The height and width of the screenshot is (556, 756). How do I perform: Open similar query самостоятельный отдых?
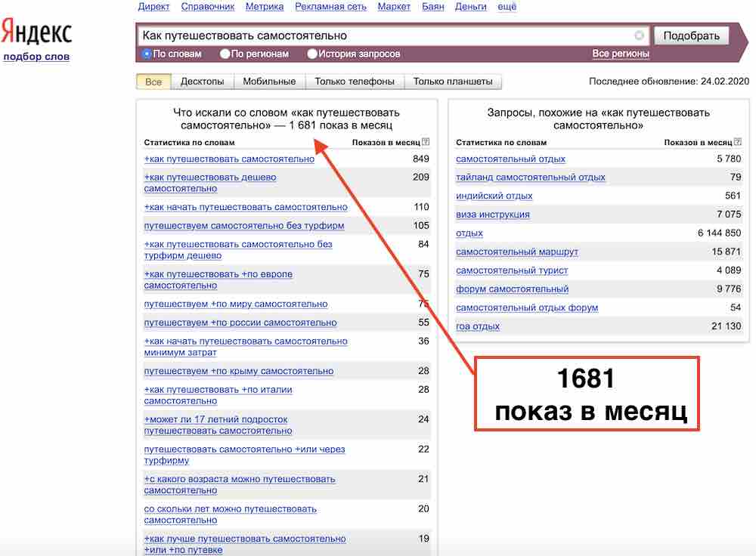[x=510, y=159]
